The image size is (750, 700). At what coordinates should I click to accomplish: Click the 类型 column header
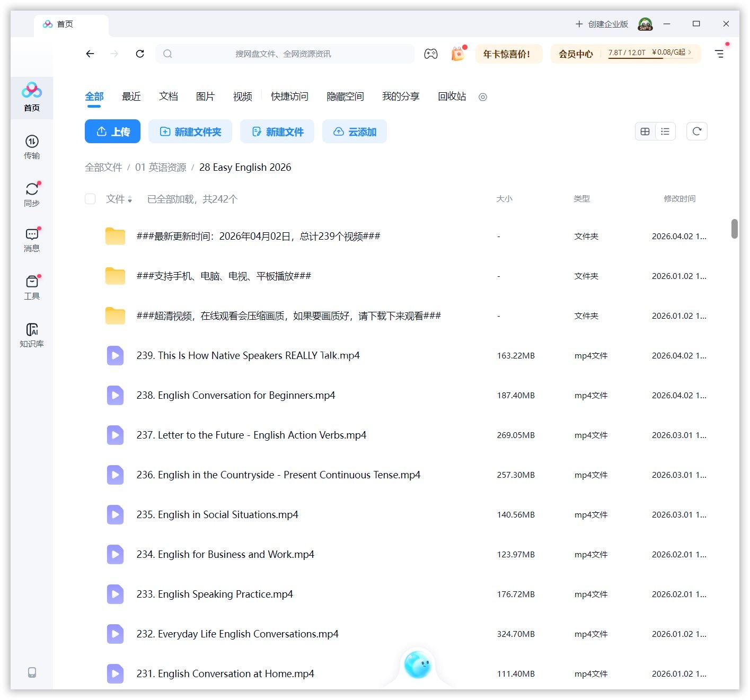point(581,199)
